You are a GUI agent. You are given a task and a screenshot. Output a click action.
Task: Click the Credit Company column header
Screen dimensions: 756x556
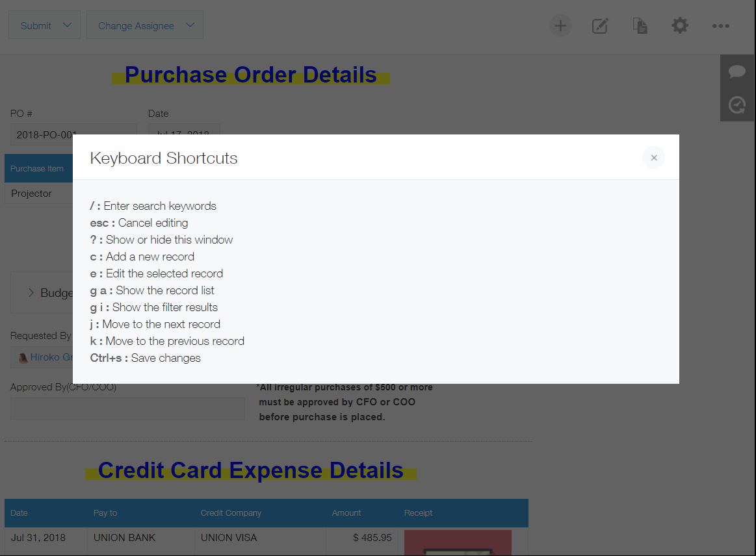pos(231,513)
